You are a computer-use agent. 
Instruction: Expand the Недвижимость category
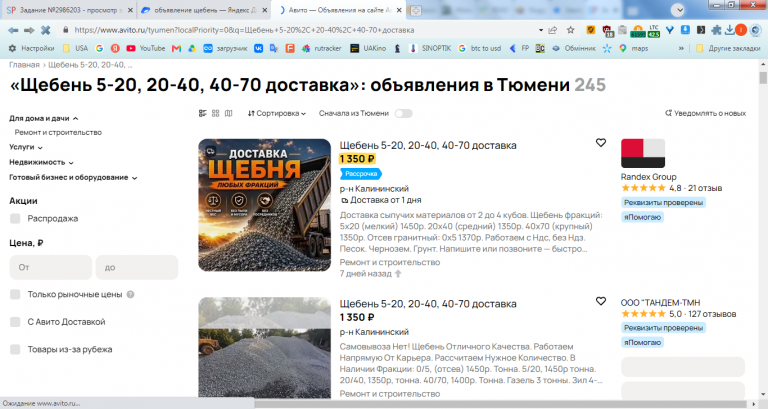(x=41, y=162)
